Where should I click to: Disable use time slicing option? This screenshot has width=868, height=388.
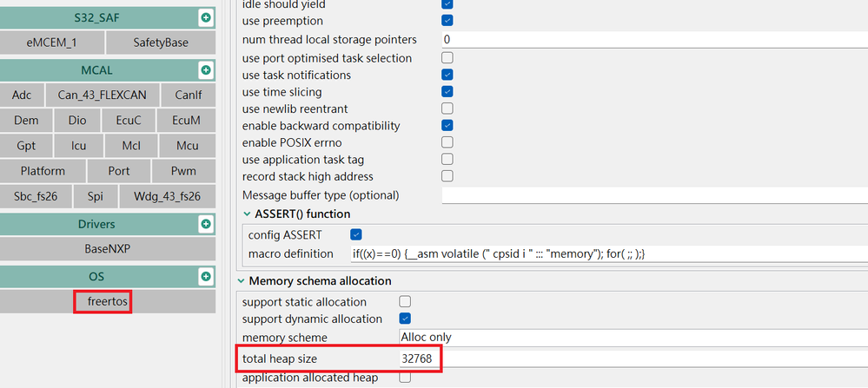coord(447,92)
